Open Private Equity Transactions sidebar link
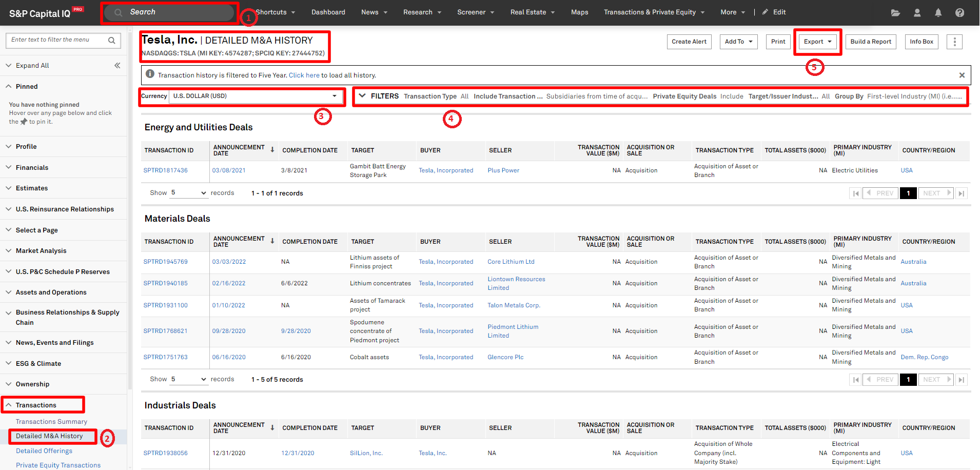 pyautogui.click(x=58, y=465)
